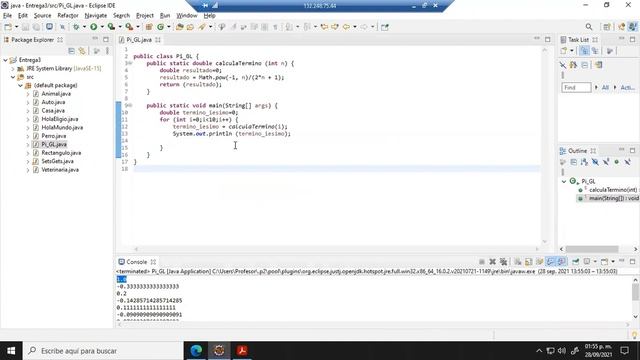
Task: Select HolaMundo.java in Package Explorer
Action: coord(62,127)
